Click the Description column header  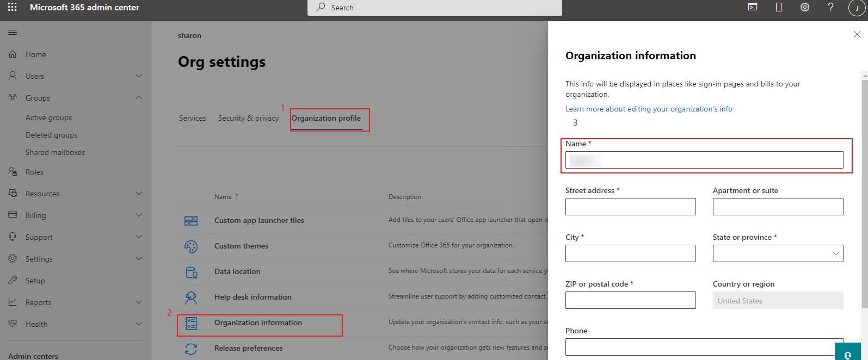405,197
